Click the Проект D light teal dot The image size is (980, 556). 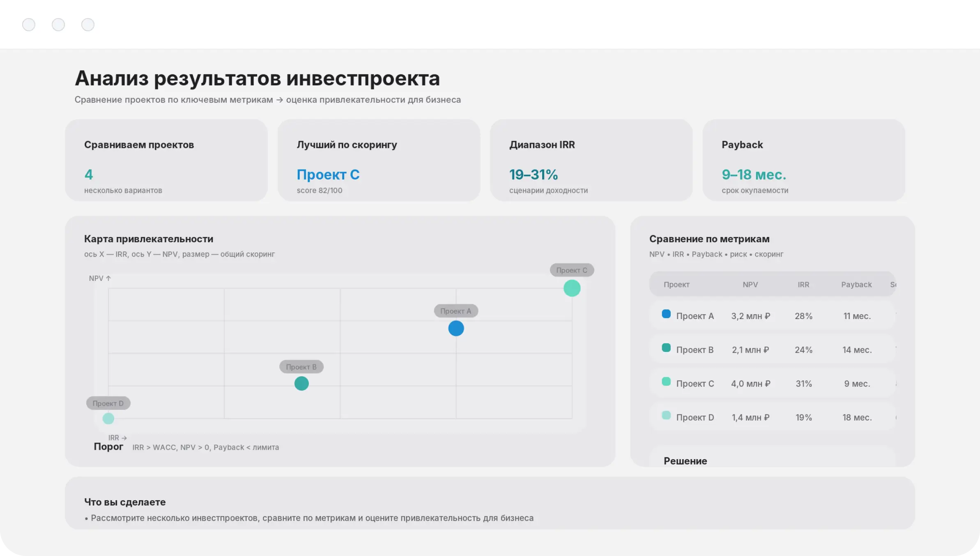tap(108, 418)
